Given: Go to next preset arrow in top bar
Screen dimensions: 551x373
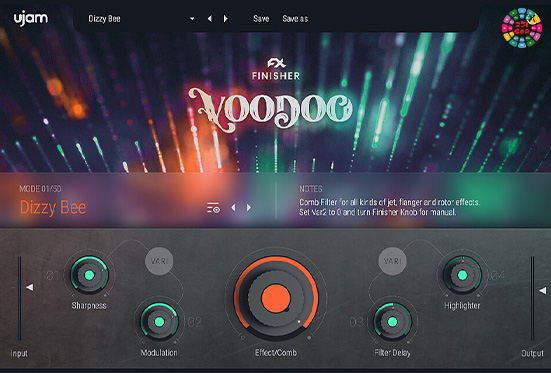Looking at the screenshot, I should tap(226, 19).
